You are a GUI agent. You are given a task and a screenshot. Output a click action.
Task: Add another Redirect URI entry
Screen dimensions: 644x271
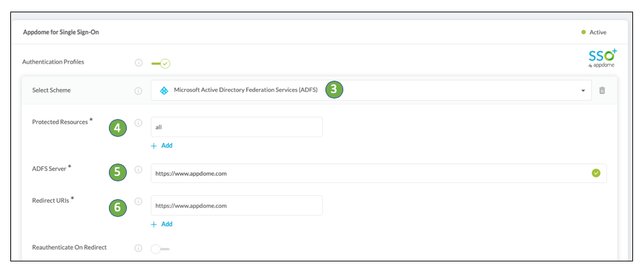coord(162,224)
